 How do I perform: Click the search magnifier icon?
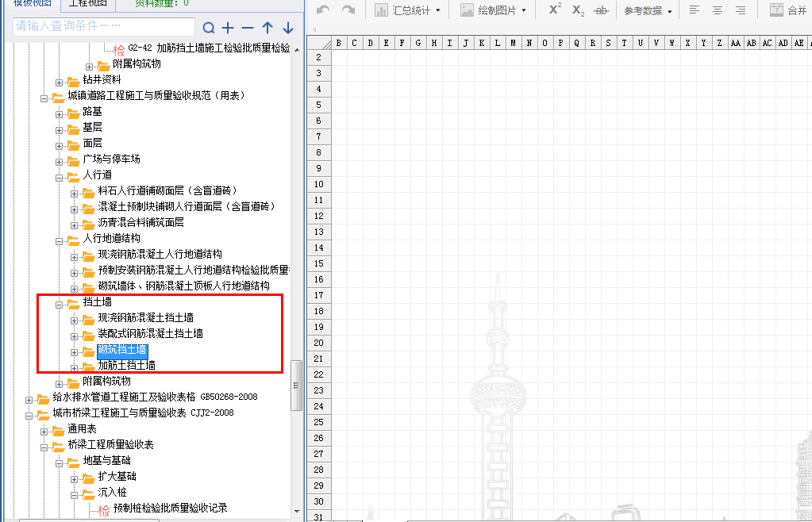coord(209,29)
